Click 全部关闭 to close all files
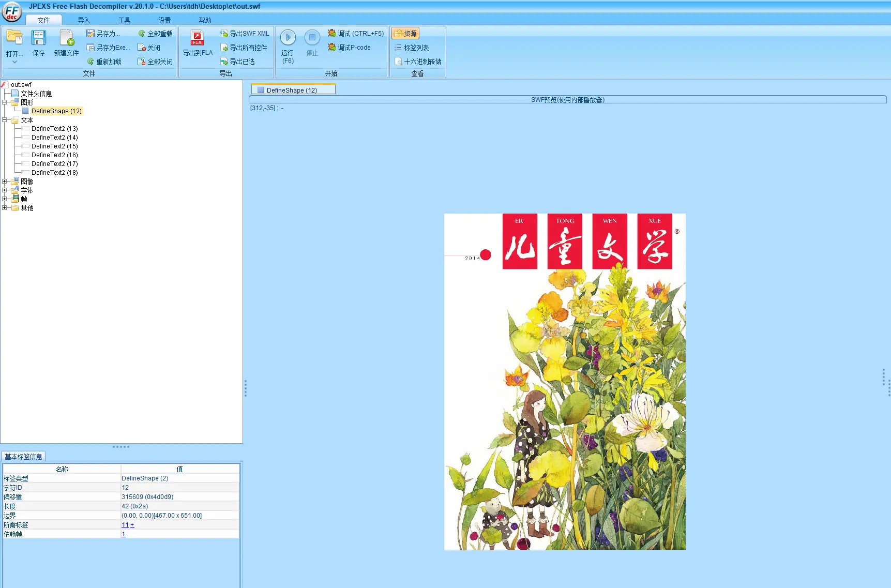The image size is (891, 588). pos(155,62)
